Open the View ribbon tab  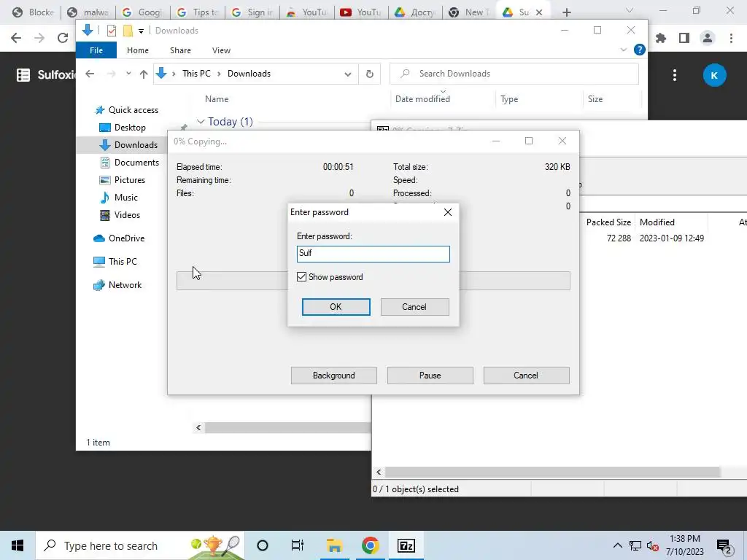coord(221,50)
